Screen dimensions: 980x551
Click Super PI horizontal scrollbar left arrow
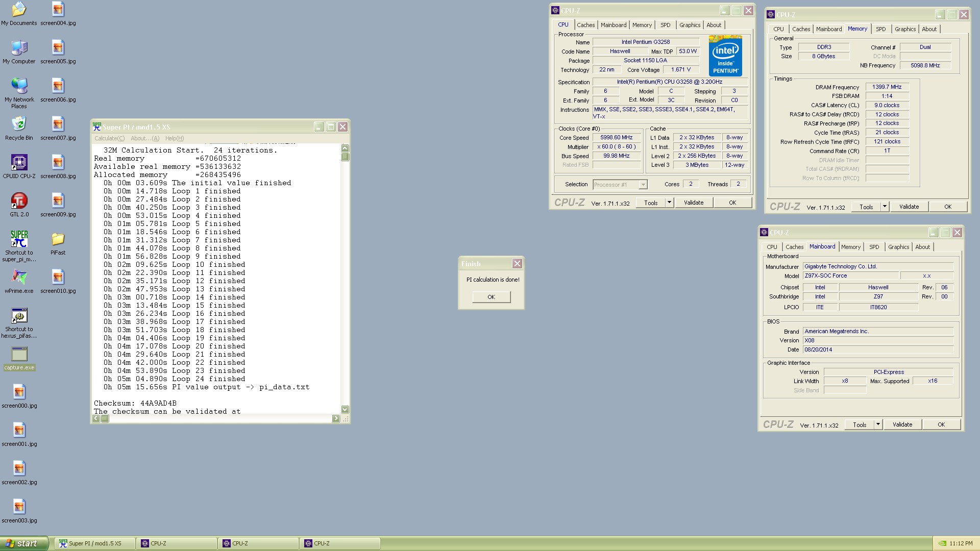(x=96, y=418)
